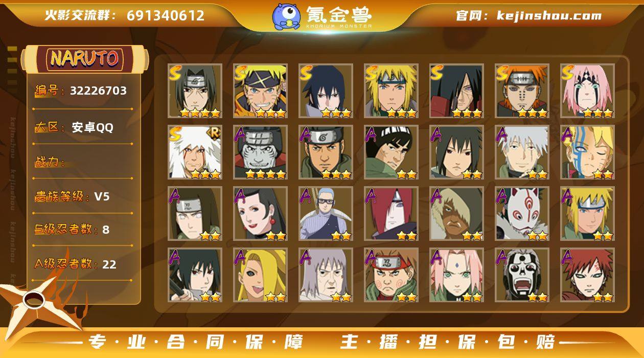Pick the Anbu fox-mask ninja card

pyautogui.click(x=522, y=214)
